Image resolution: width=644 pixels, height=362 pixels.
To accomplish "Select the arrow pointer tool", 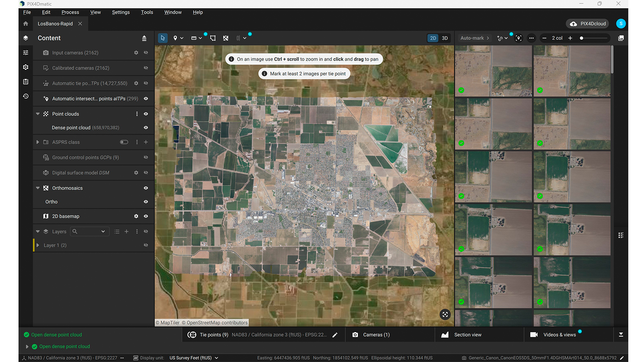I will point(163,38).
